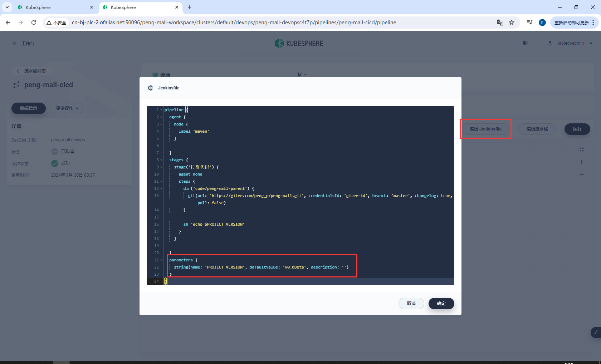The width and height of the screenshot is (601, 364).
Task: Click the documentation icon near project-admin
Action: click(x=526, y=43)
